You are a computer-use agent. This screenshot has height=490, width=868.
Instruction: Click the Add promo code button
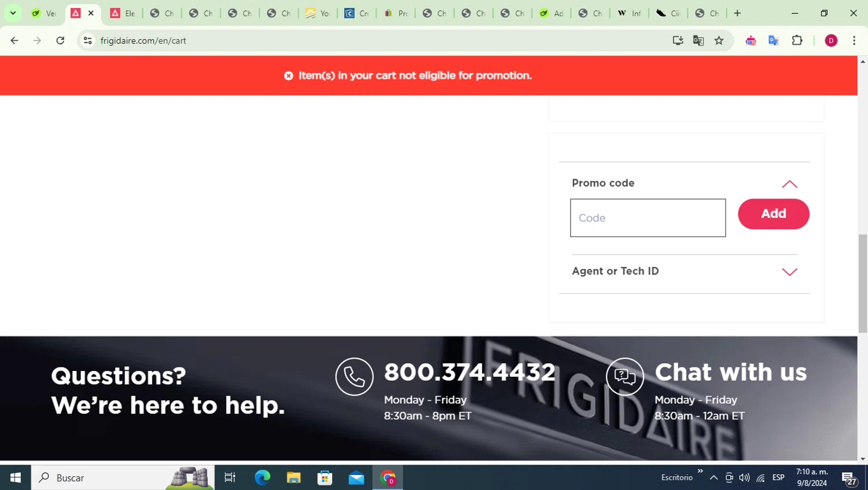(x=773, y=214)
